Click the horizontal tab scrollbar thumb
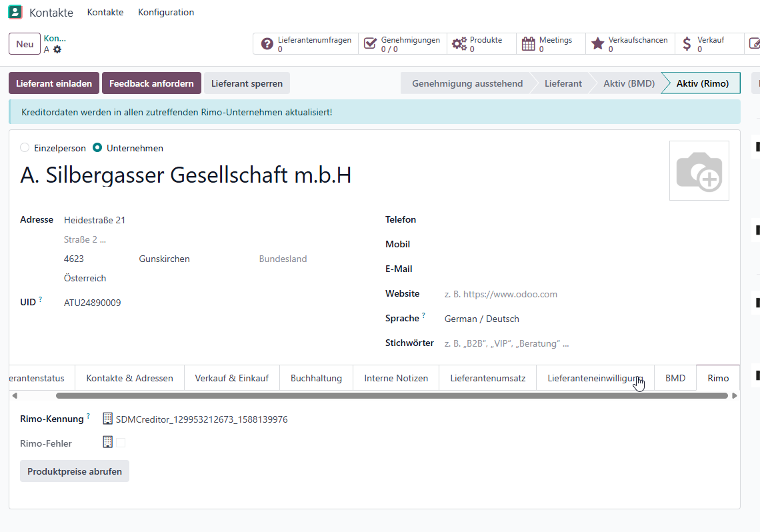760x532 pixels. coord(391,396)
